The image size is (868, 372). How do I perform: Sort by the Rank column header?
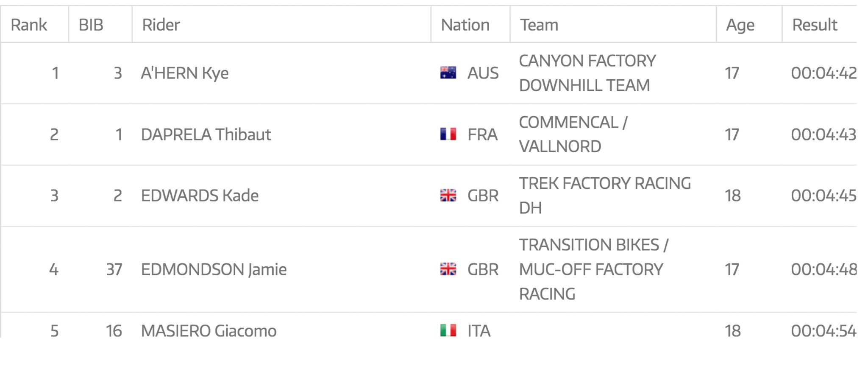[29, 25]
